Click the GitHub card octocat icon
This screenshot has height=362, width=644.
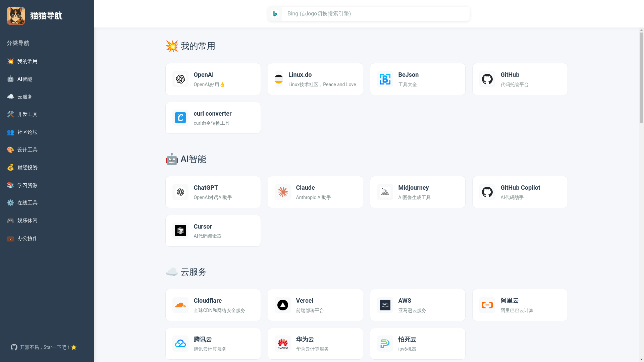(x=487, y=79)
